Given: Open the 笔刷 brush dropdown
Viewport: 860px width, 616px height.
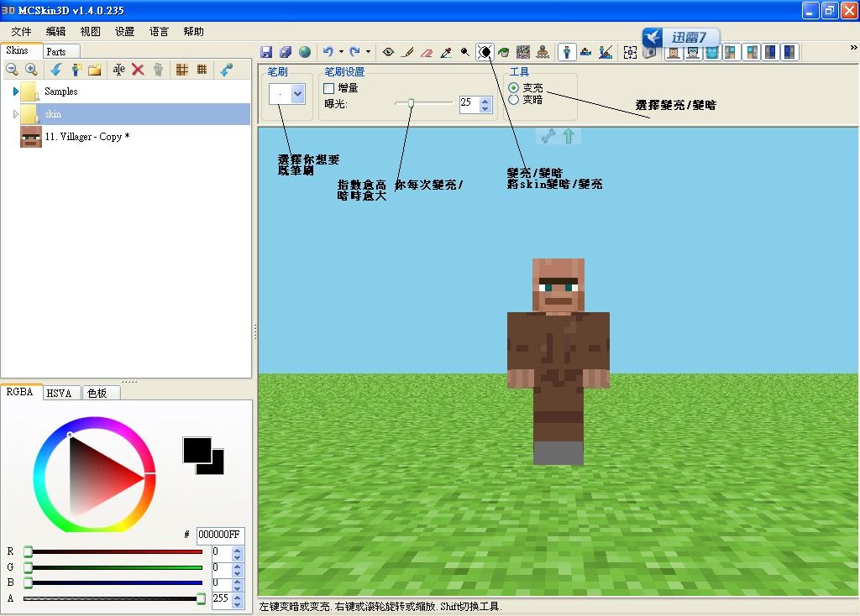Looking at the screenshot, I should click(297, 95).
